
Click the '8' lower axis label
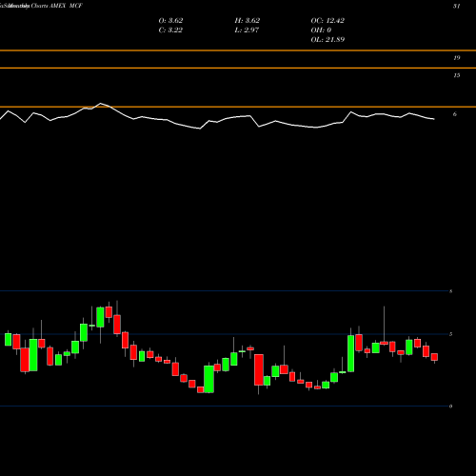pyautogui.click(x=451, y=291)
